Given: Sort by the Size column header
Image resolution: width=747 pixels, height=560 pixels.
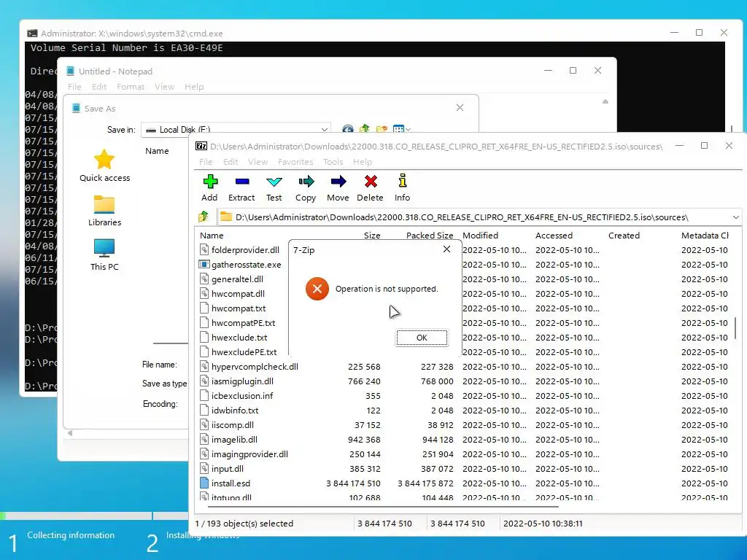Looking at the screenshot, I should pyautogui.click(x=372, y=236).
